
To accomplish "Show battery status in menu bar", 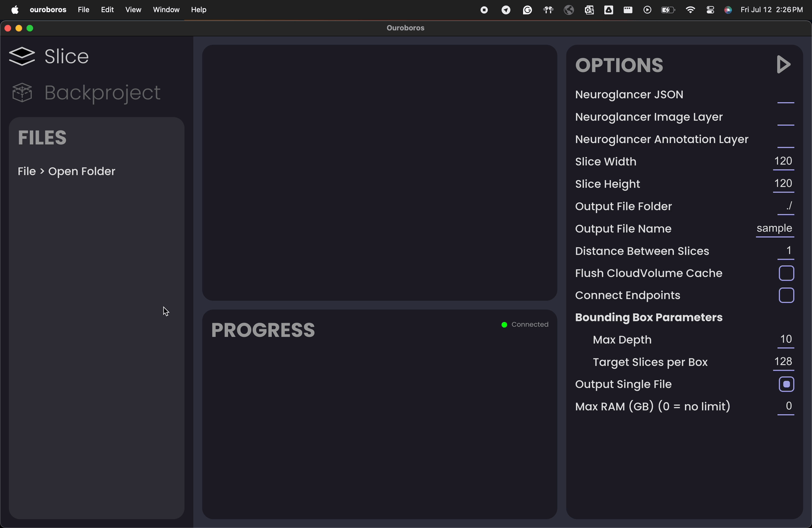I will [668, 10].
